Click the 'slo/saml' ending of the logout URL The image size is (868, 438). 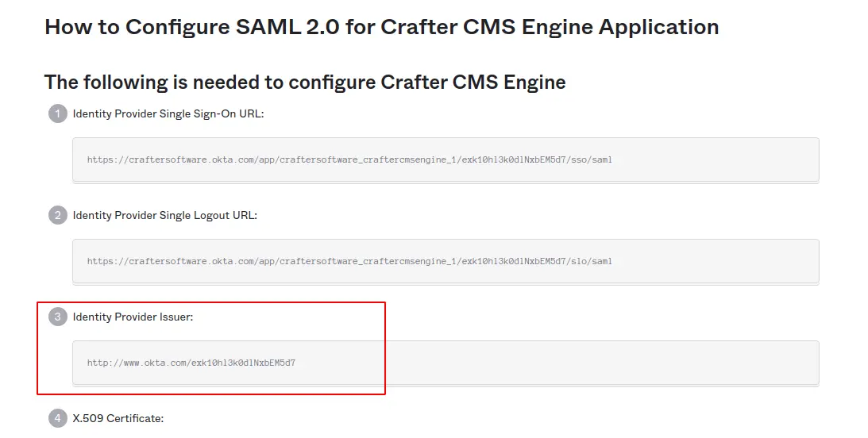click(594, 261)
